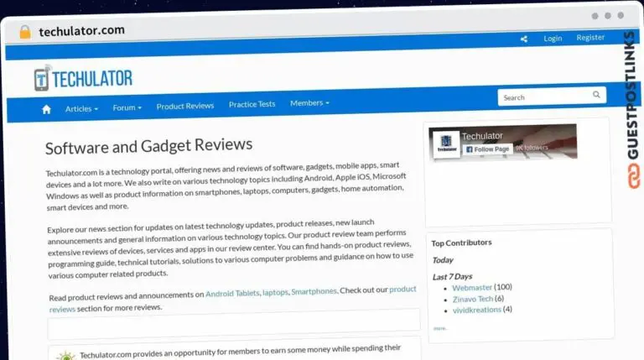
Task: Click the search magnifier icon
Action: tap(596, 95)
